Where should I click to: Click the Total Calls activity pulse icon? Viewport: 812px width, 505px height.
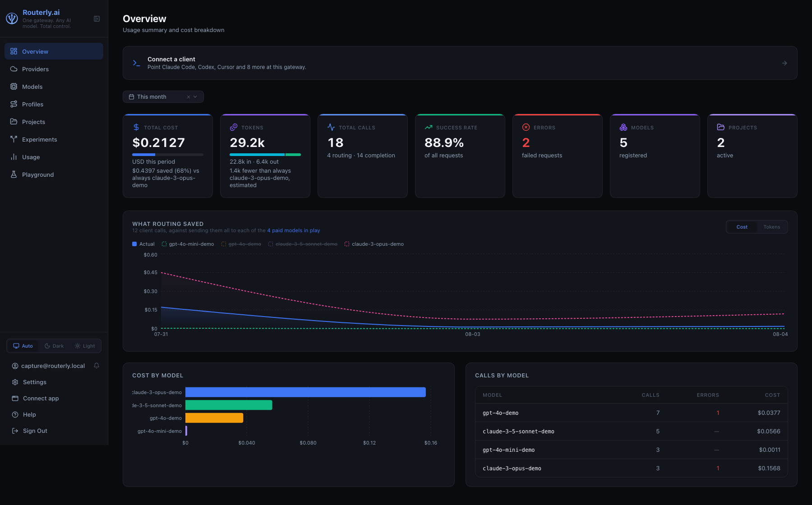point(331,127)
